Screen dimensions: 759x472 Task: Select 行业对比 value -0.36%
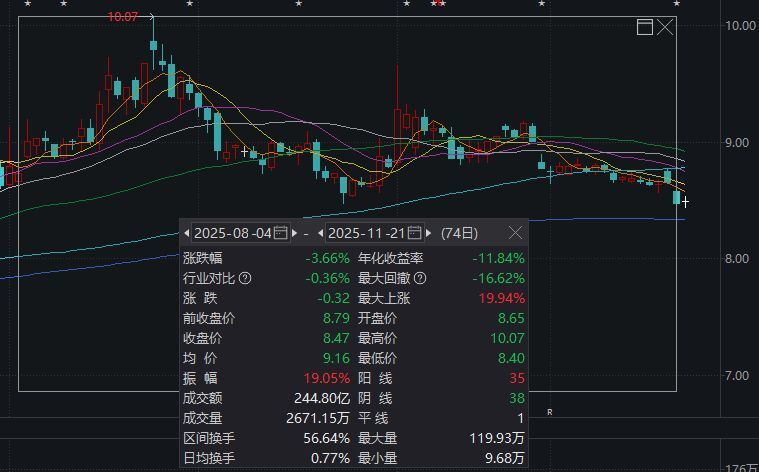(x=328, y=278)
